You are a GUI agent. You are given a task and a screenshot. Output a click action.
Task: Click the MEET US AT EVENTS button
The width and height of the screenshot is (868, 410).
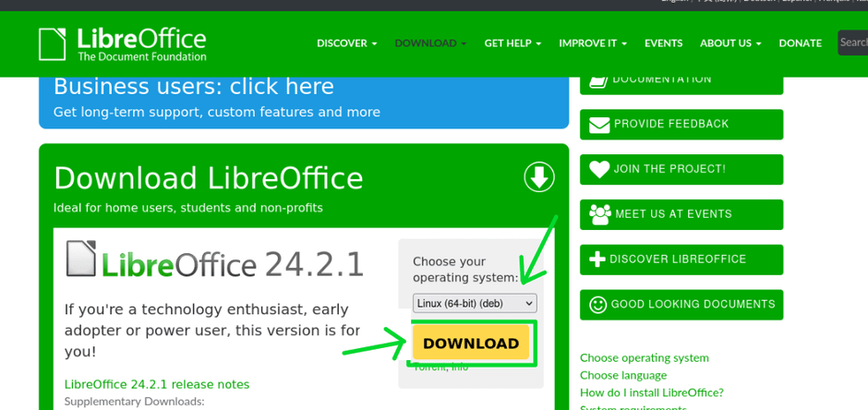click(x=681, y=214)
